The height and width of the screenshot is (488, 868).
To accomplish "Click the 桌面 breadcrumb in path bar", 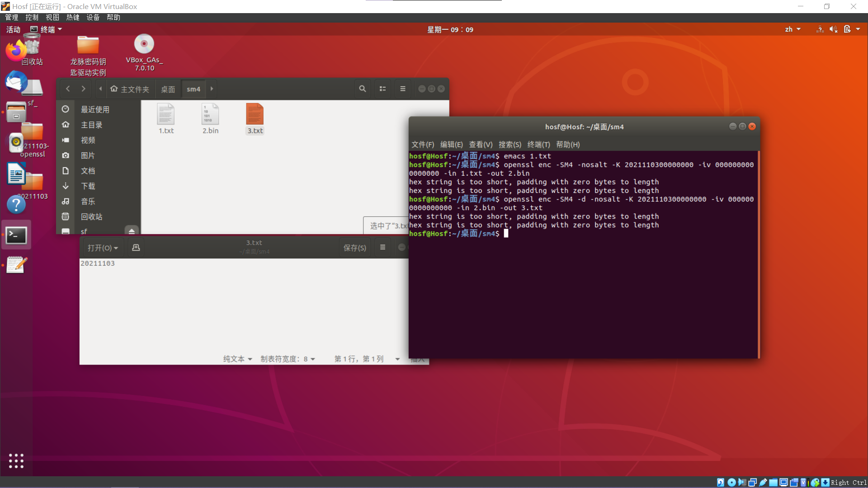I will point(168,89).
